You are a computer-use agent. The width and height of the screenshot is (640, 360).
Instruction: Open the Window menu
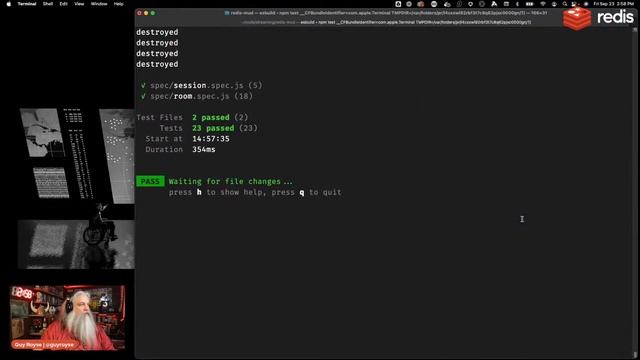pyautogui.click(x=99, y=4)
